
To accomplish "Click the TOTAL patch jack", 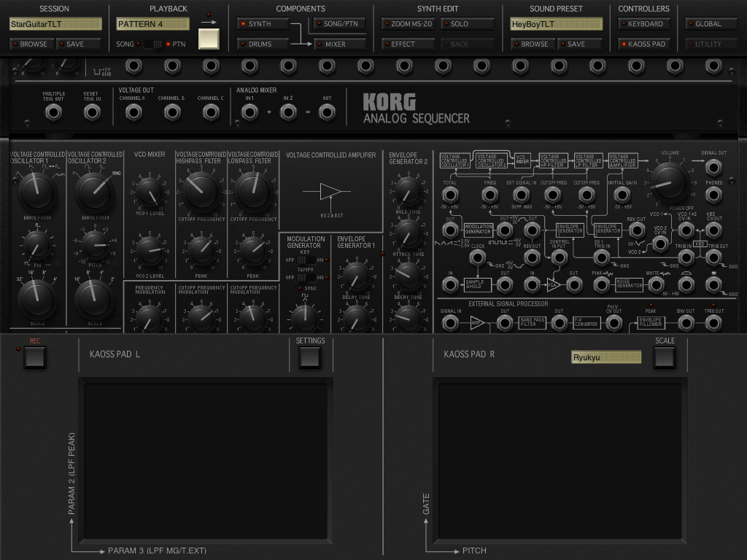I will click(449, 195).
